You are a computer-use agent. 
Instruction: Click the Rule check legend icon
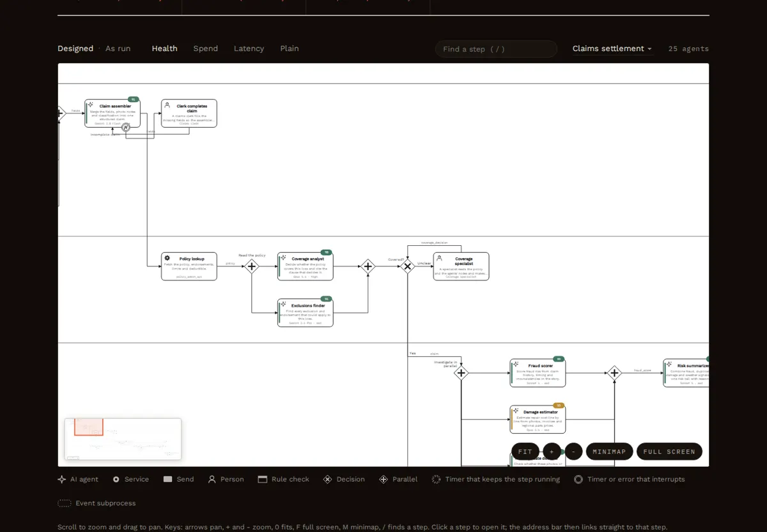262,479
